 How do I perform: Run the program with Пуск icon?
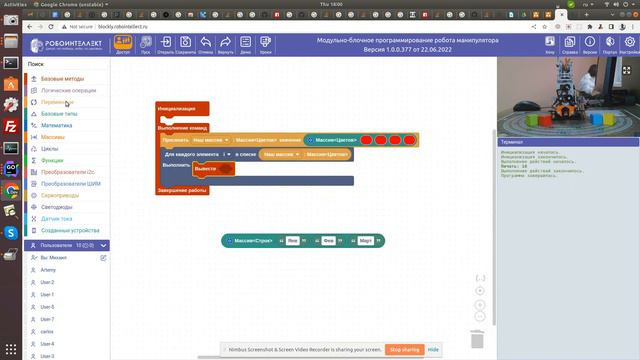(146, 44)
